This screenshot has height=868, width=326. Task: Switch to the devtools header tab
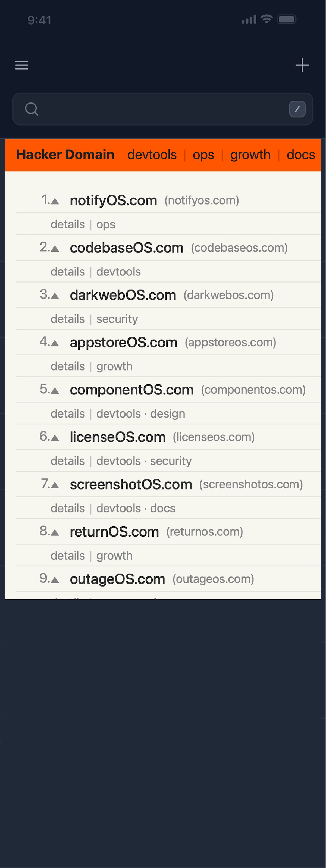pyautogui.click(x=152, y=155)
